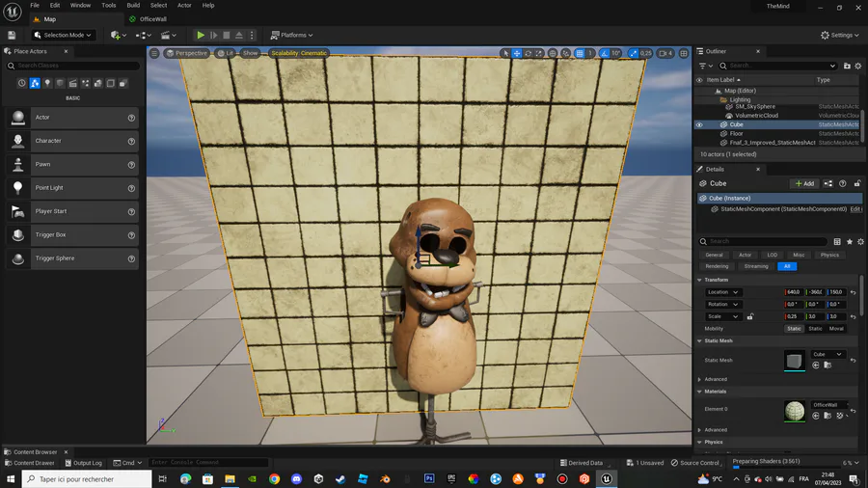Image resolution: width=868 pixels, height=488 pixels.
Task: Create new folder in the Outliner
Action: coord(847,66)
